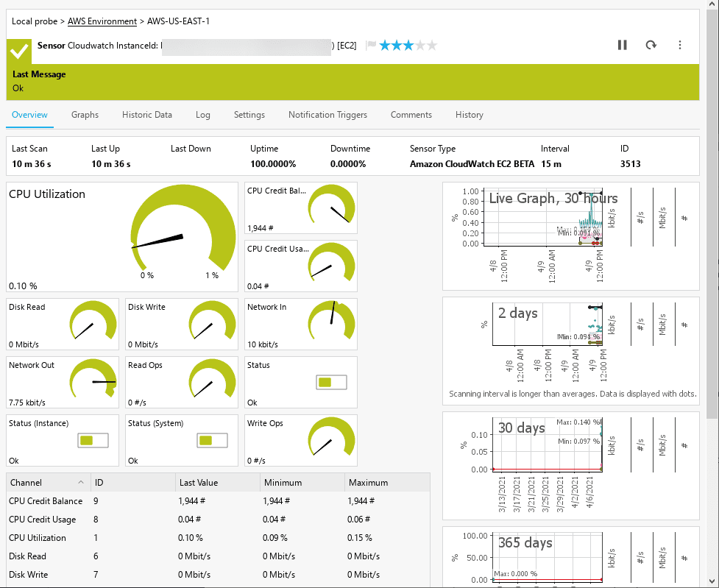Click the Interval value 15 m

[550, 163]
